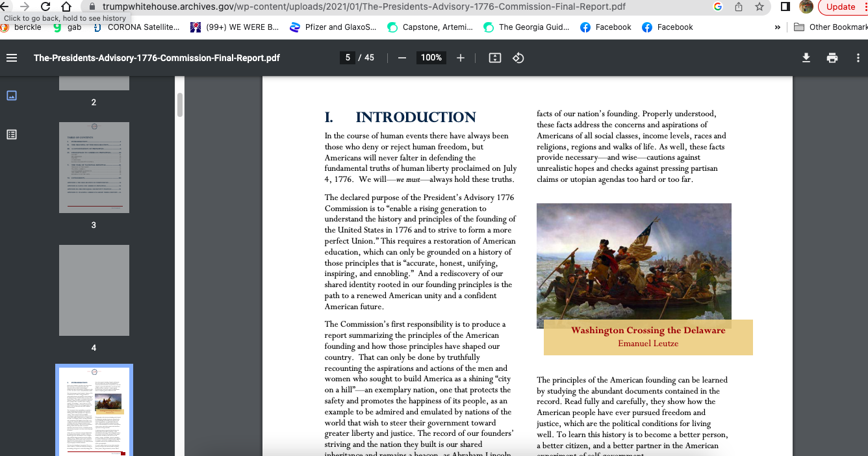
Task: Open the CORONA Satellite bookmark
Action: [136, 27]
